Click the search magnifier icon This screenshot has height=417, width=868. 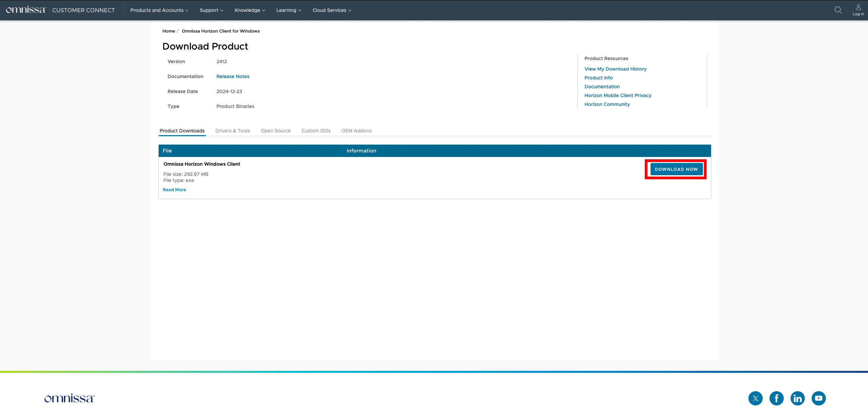(838, 10)
